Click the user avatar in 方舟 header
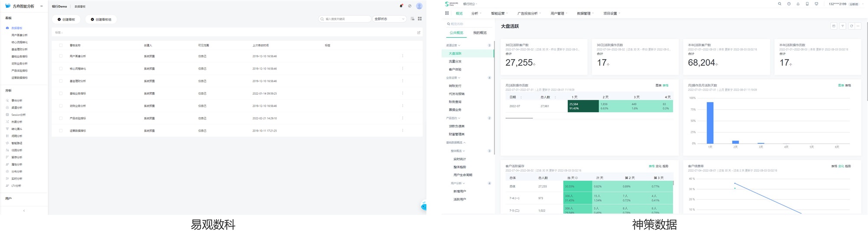 point(419,6)
